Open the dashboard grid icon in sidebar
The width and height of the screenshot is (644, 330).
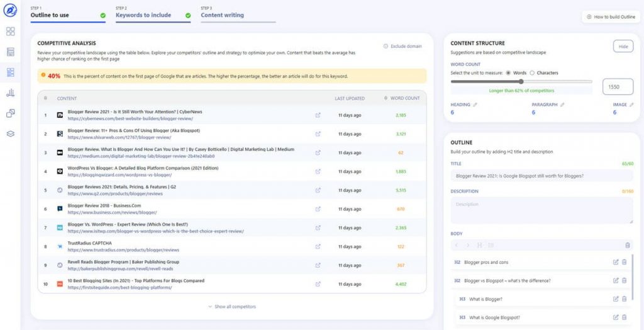tap(10, 31)
